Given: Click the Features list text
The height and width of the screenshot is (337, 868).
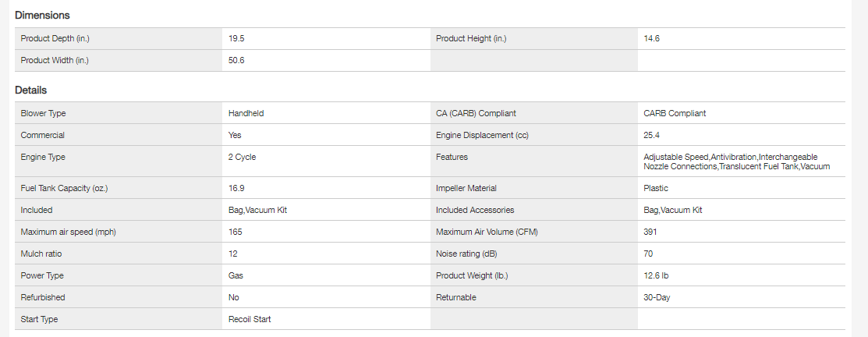Looking at the screenshot, I should coord(736,161).
